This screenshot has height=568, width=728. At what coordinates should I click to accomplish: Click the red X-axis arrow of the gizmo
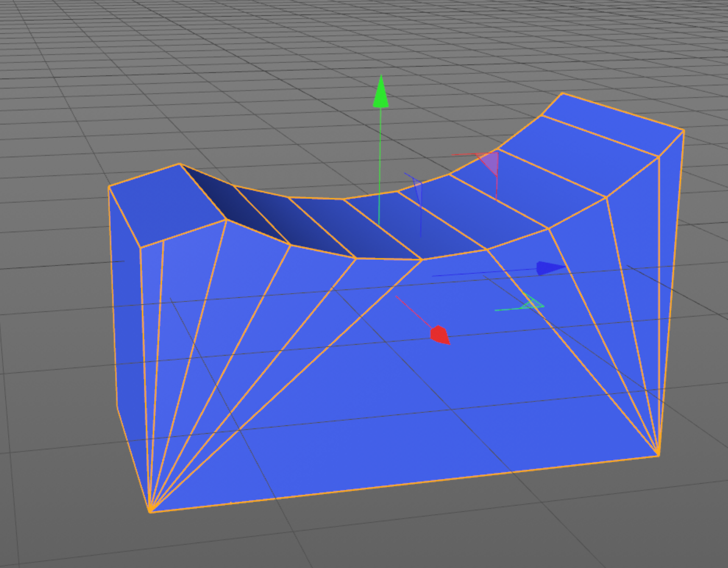440,335
